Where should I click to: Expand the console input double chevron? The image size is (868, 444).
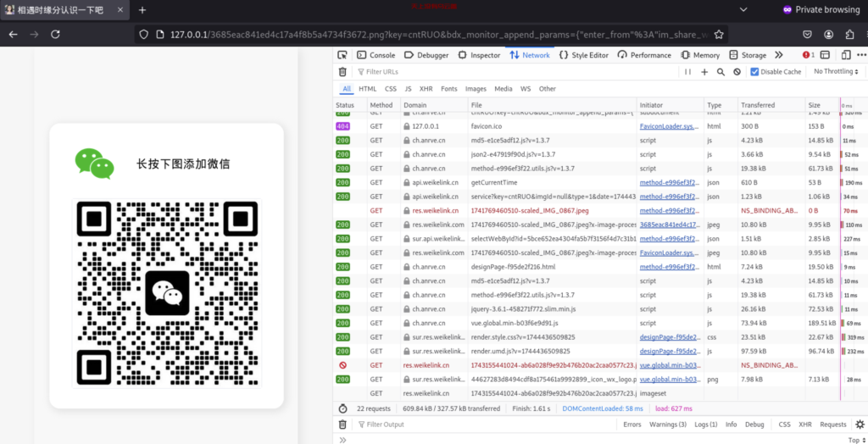point(342,440)
